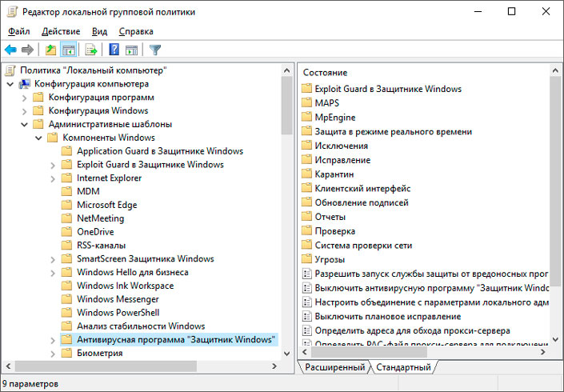This screenshot has width=564, height=392.
Task: Expand the Windows Hello для бизнеса node
Action: (53, 273)
